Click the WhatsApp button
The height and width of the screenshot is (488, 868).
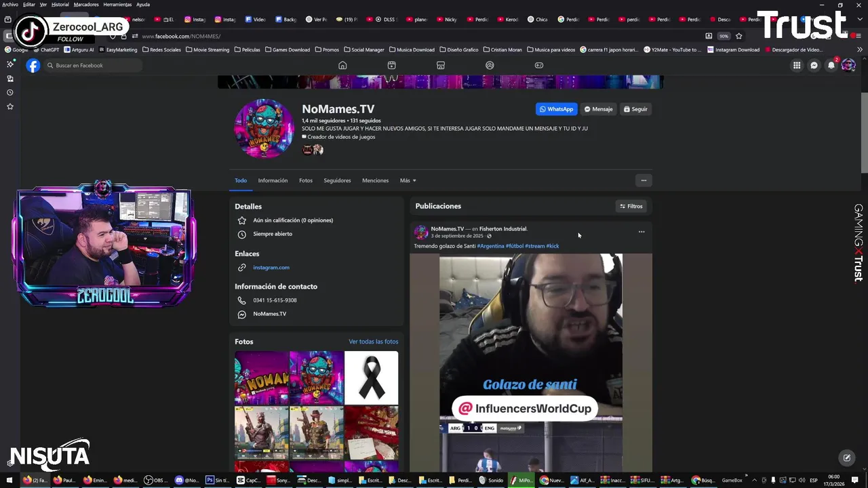coord(556,109)
